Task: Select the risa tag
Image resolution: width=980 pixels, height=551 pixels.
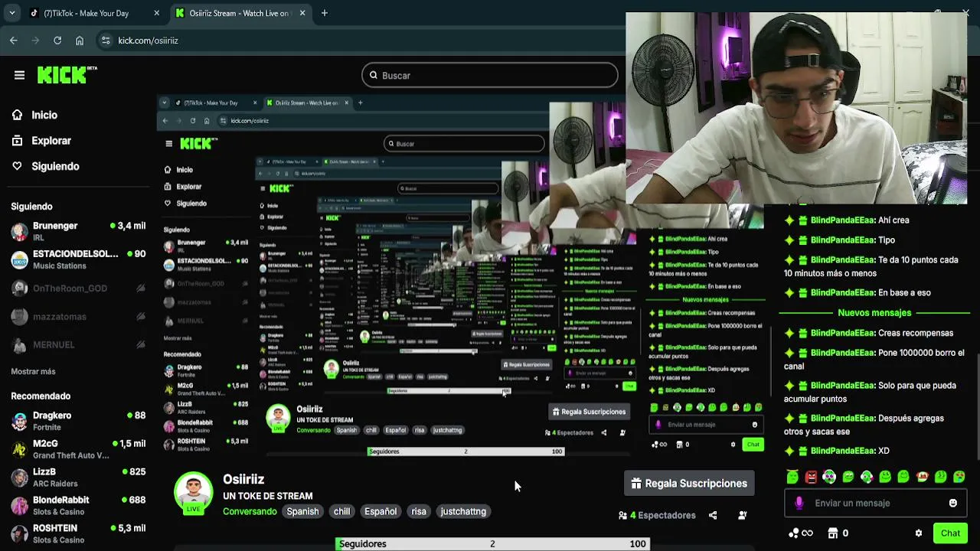Action: pyautogui.click(x=419, y=511)
